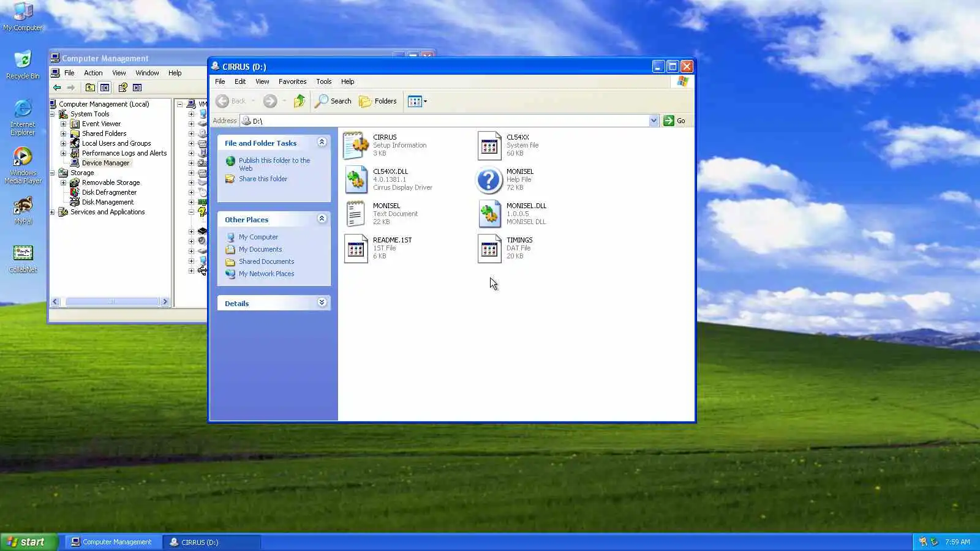
Task: Open the Views button in Explorer toolbar
Action: click(x=417, y=101)
